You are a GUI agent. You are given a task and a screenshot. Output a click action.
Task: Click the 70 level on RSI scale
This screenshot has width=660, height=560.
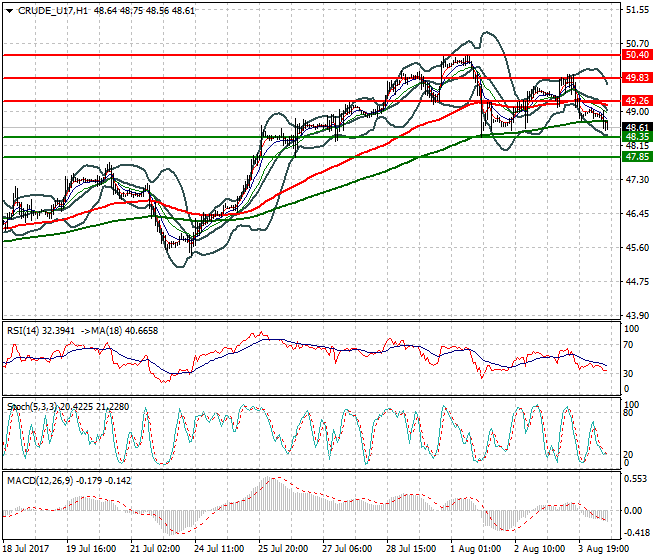tap(628, 345)
